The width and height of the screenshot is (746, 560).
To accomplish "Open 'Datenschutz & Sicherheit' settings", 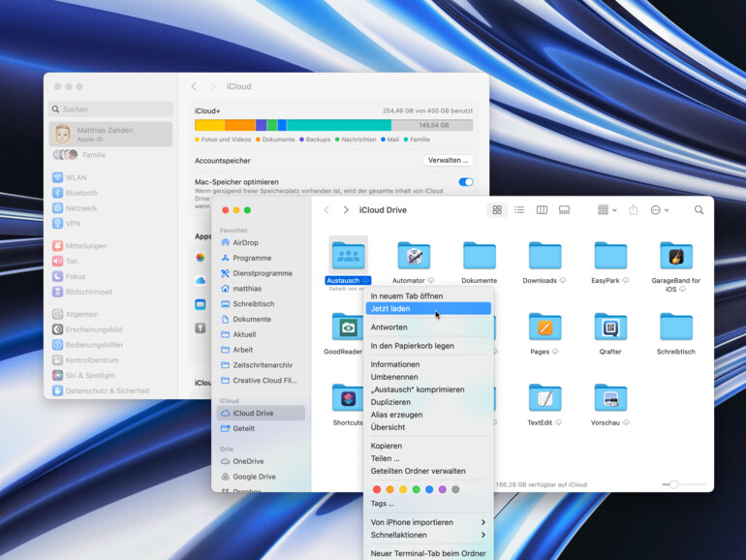I will coord(110,390).
